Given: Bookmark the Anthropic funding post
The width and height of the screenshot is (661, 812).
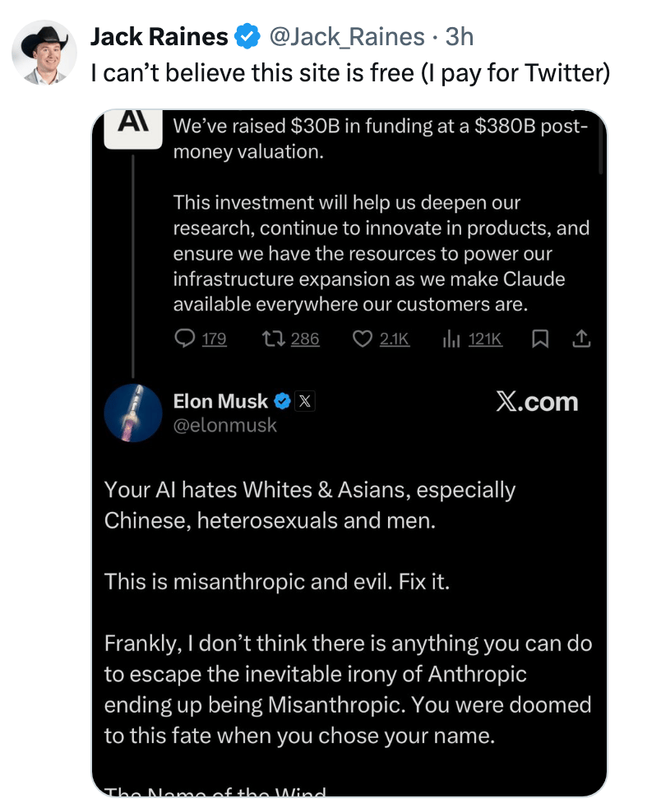Looking at the screenshot, I should tap(540, 339).
